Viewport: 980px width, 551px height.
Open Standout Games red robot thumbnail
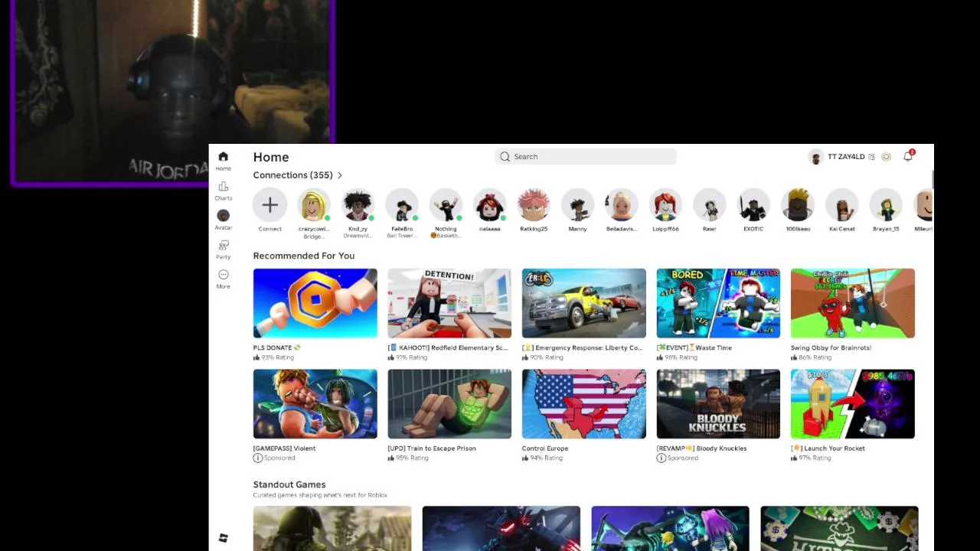[501, 528]
